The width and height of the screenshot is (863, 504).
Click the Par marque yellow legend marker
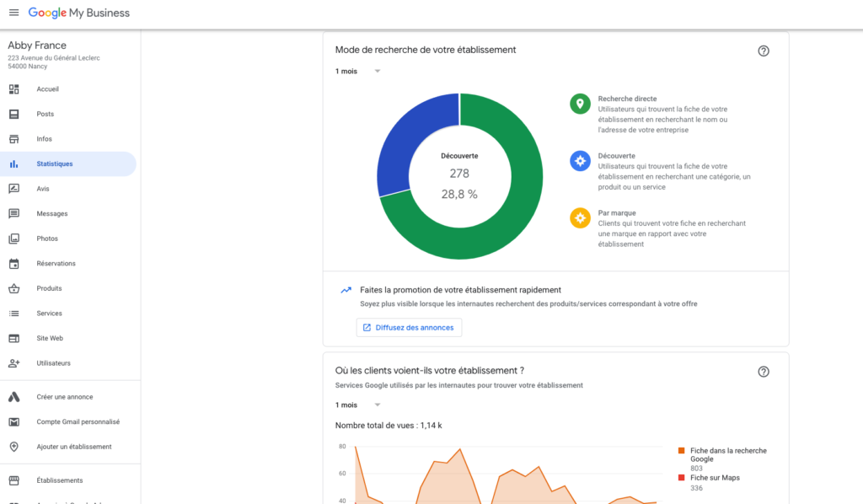coord(580,217)
